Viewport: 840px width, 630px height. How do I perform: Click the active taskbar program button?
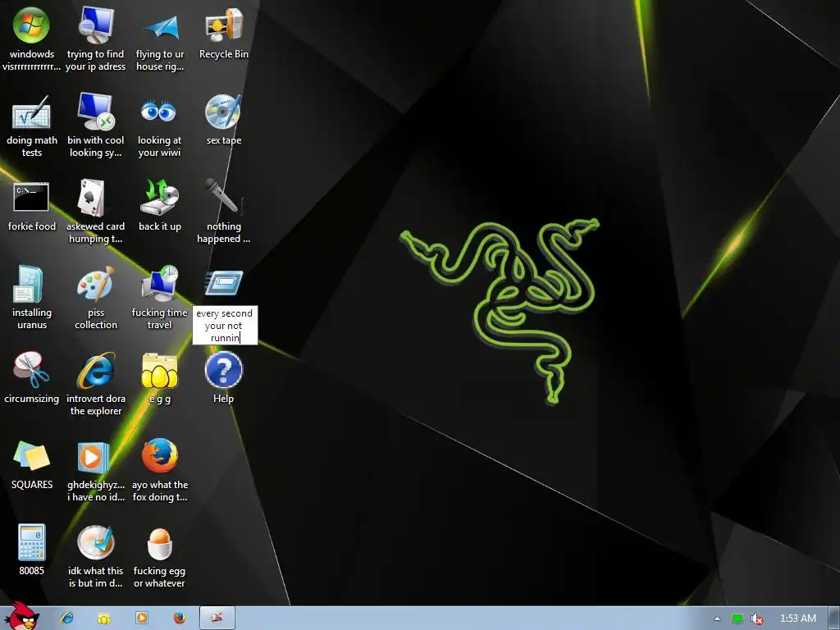pyautogui.click(x=217, y=619)
